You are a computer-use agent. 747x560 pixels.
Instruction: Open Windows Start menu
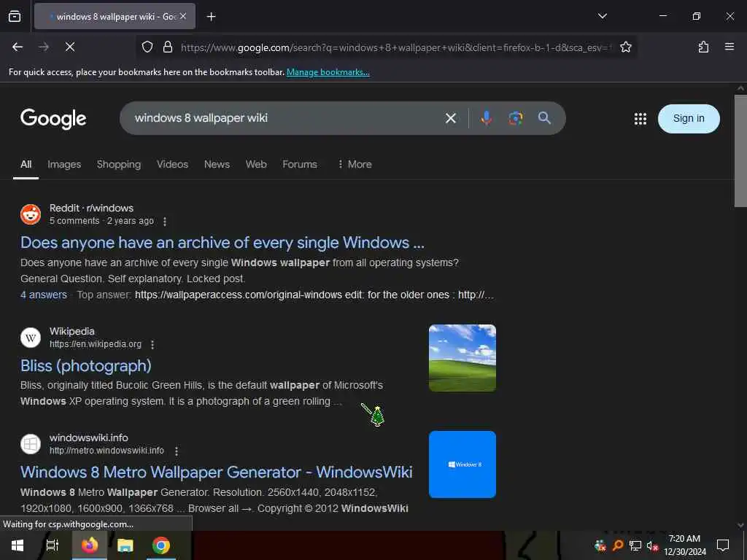pos(18,545)
